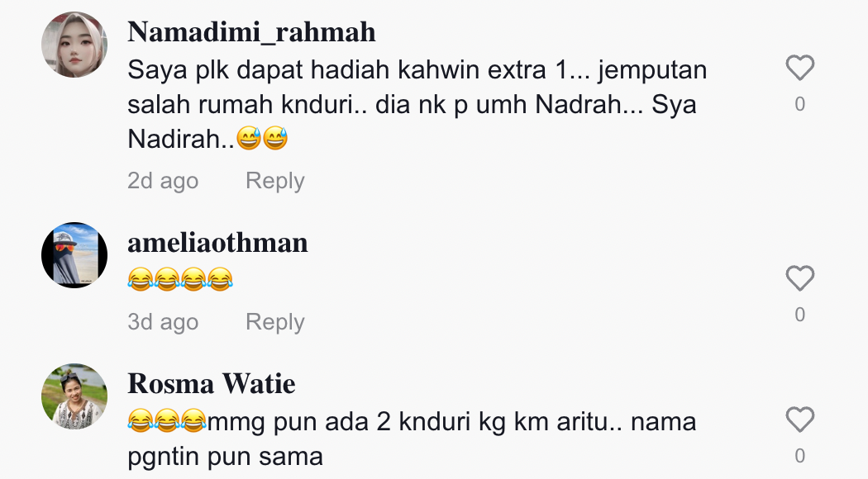This screenshot has width=868, height=479.
Task: Click the like count under Namadimi_rahmah's heart
Action: point(800,104)
